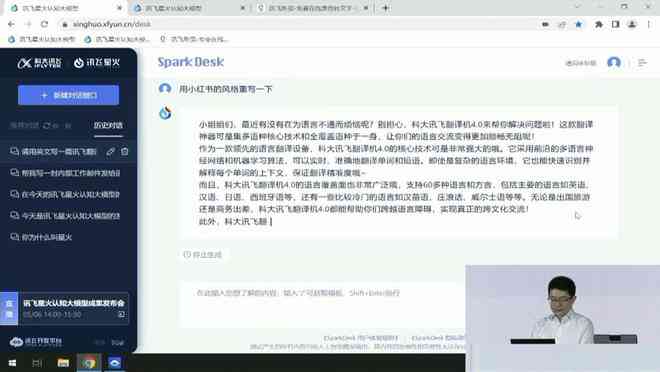Open the third bookmark in the bookmarks bar
This screenshot has width=660, height=372.
click(x=194, y=39)
